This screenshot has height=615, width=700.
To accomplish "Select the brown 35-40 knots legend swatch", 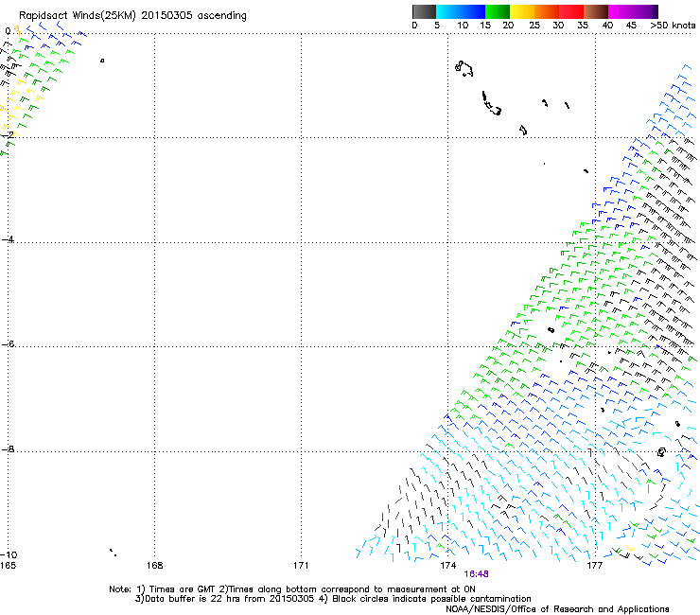I will [596, 11].
